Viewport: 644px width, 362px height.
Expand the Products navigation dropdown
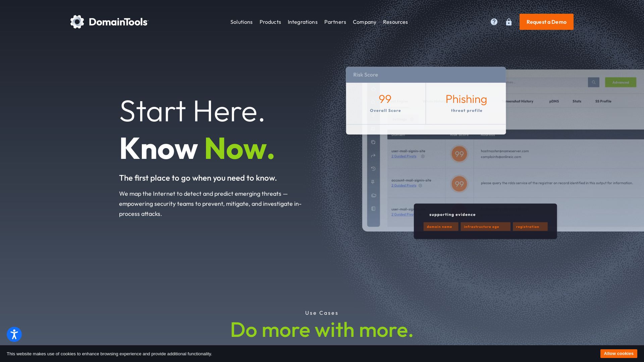pos(270,22)
